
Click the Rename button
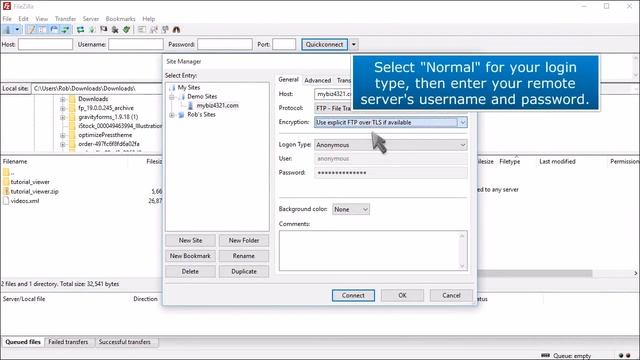tap(244, 256)
